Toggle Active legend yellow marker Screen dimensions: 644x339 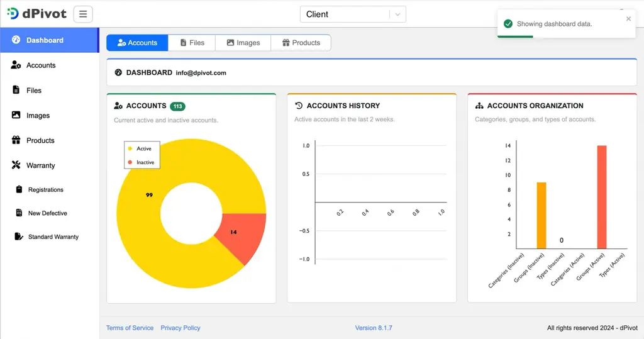coord(130,148)
